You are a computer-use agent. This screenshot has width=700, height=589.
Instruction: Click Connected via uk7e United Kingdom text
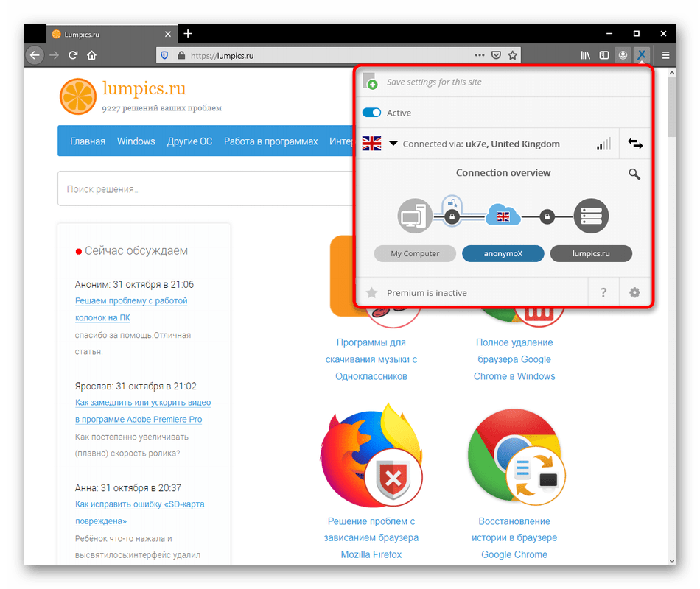click(x=481, y=144)
